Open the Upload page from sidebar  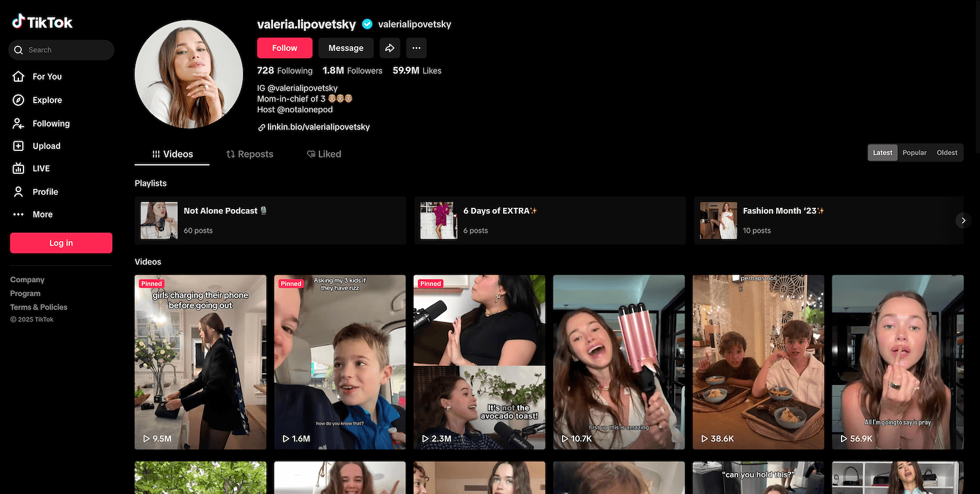46,146
